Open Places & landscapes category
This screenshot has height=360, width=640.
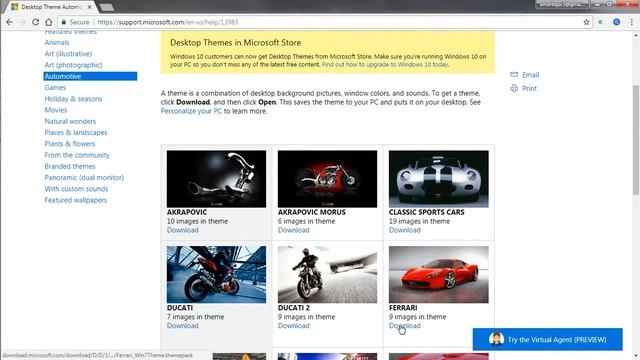click(76, 133)
